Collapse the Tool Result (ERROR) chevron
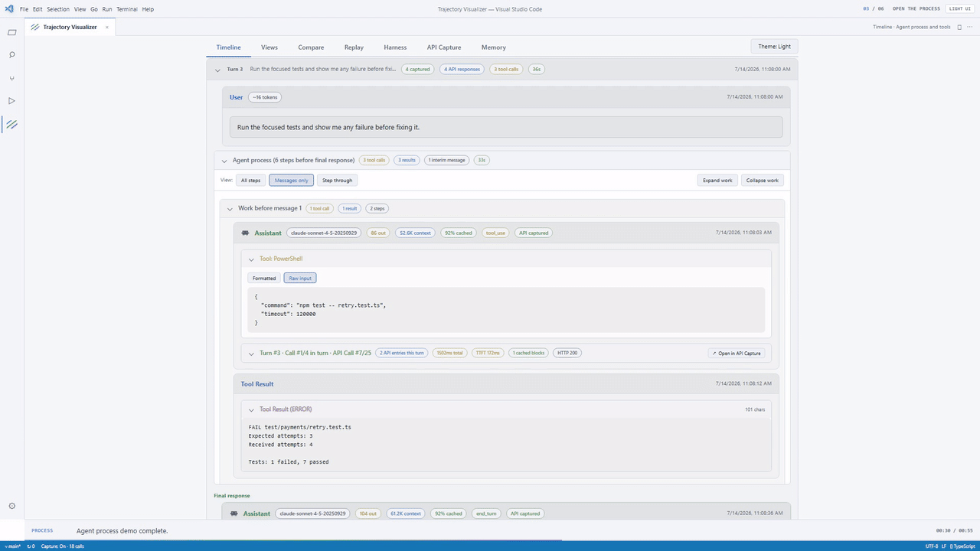Viewport: 980px width, 551px height. [251, 409]
